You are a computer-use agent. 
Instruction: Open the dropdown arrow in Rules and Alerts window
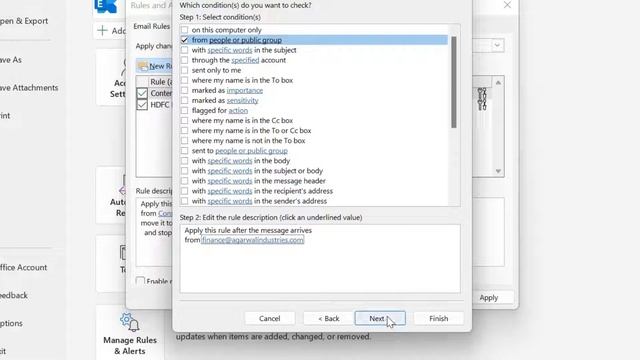tap(497, 45)
